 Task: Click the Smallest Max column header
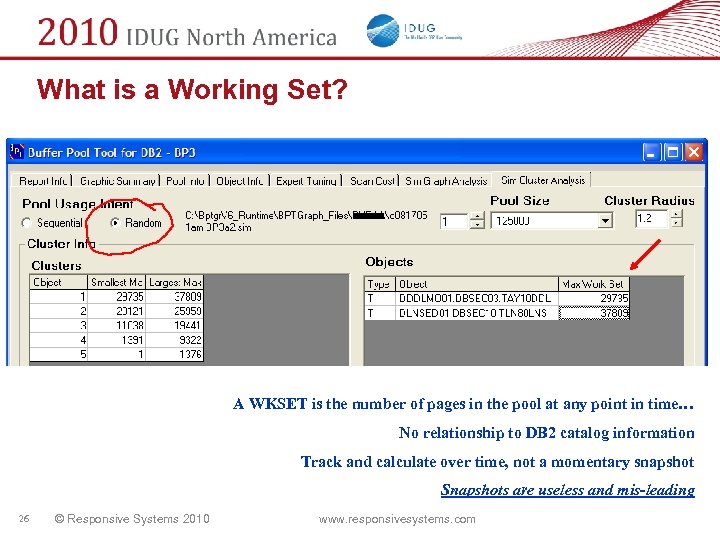click(x=116, y=282)
